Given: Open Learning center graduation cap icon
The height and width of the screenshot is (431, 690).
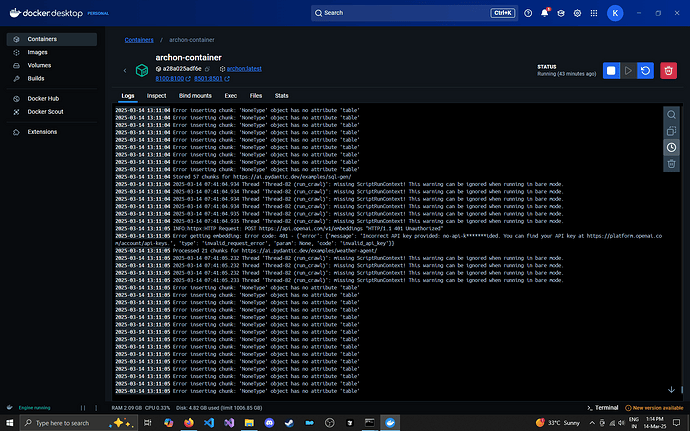Looking at the screenshot, I should point(561,13).
